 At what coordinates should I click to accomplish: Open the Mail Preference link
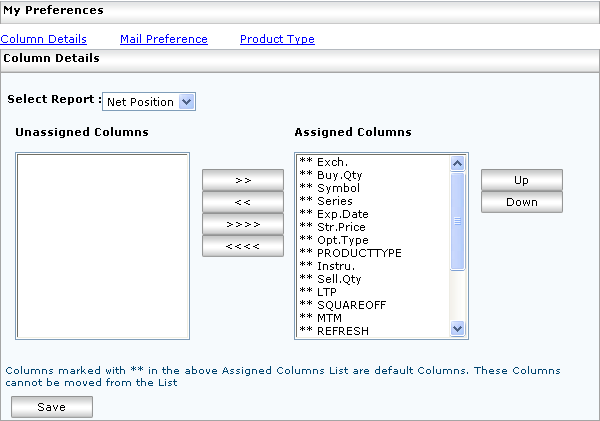coord(164,40)
